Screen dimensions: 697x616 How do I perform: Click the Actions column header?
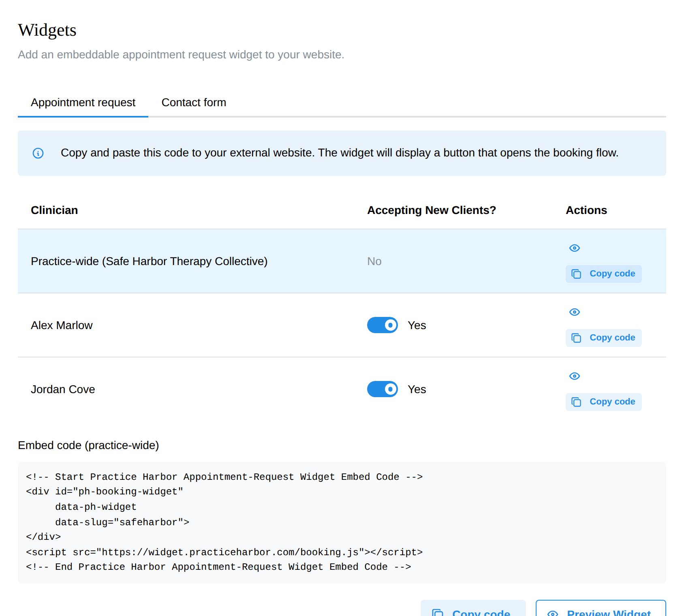[x=586, y=210]
